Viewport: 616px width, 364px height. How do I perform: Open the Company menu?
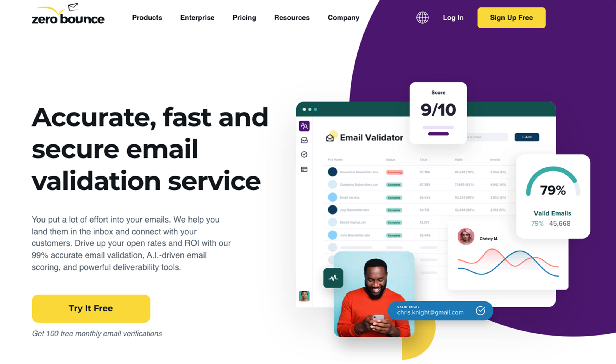tap(344, 17)
